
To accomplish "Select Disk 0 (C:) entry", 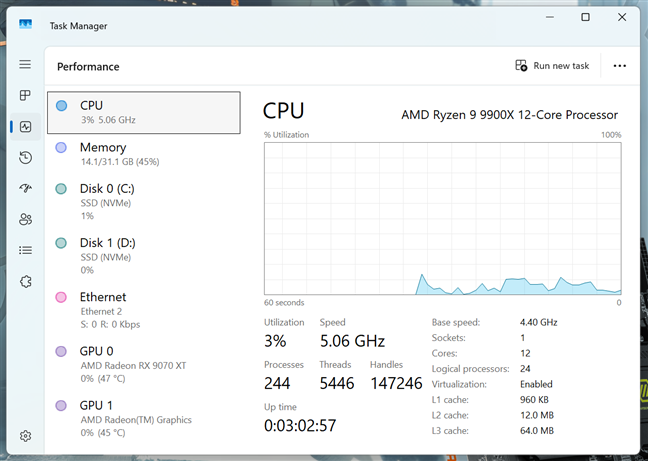I will point(144,202).
